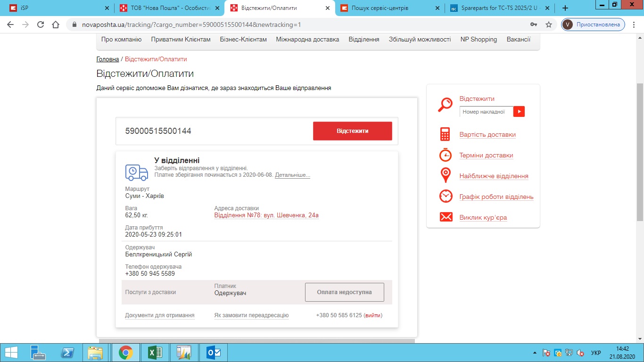This screenshot has width=644, height=362.
Task: Click the Головна breadcrumb link
Action: coord(107,59)
